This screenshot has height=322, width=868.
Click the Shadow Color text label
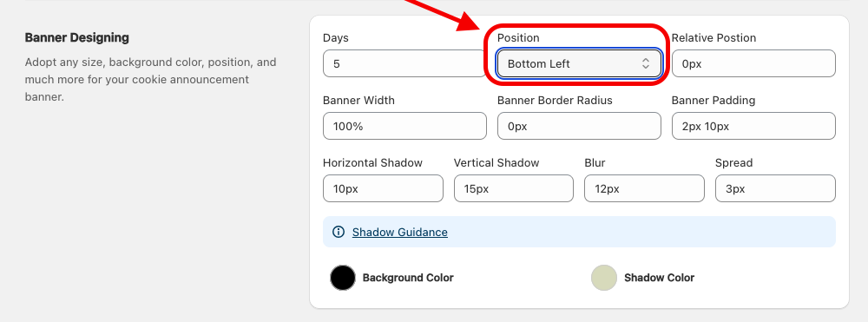[660, 278]
